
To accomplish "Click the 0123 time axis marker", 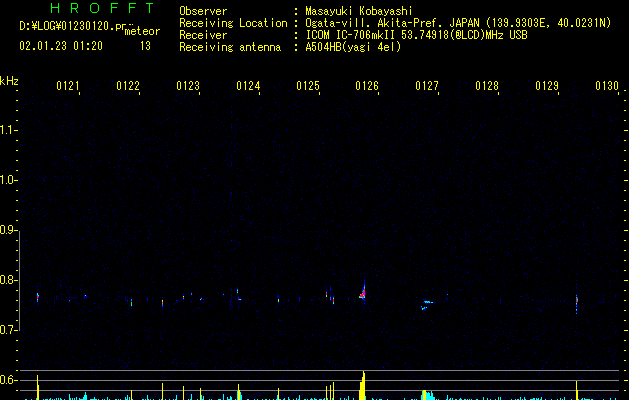I will point(188,86).
